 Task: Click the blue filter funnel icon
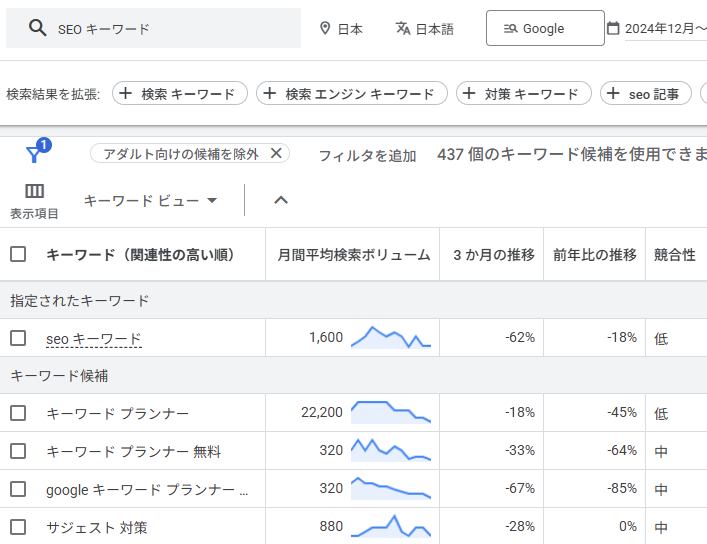(x=34, y=155)
